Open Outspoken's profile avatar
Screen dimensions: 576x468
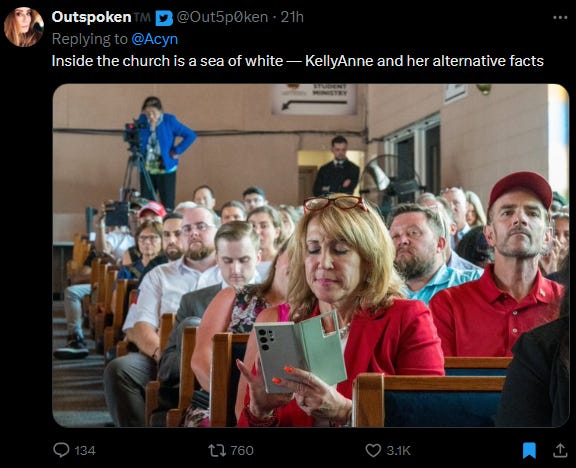pyautogui.click(x=24, y=27)
